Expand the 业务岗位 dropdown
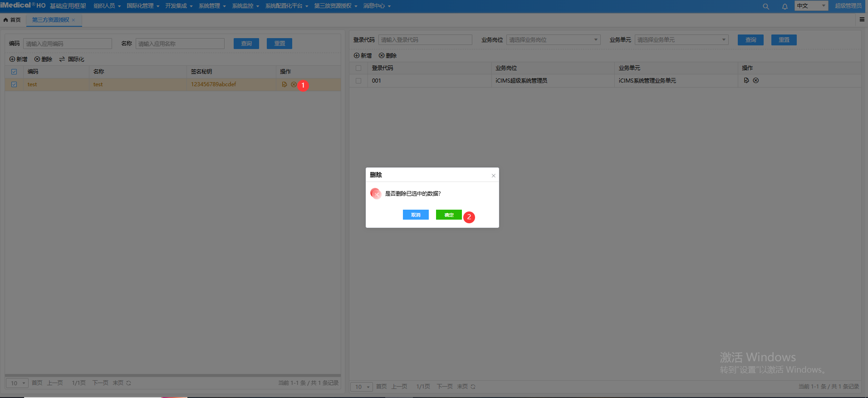The height and width of the screenshot is (398, 868). pos(553,40)
